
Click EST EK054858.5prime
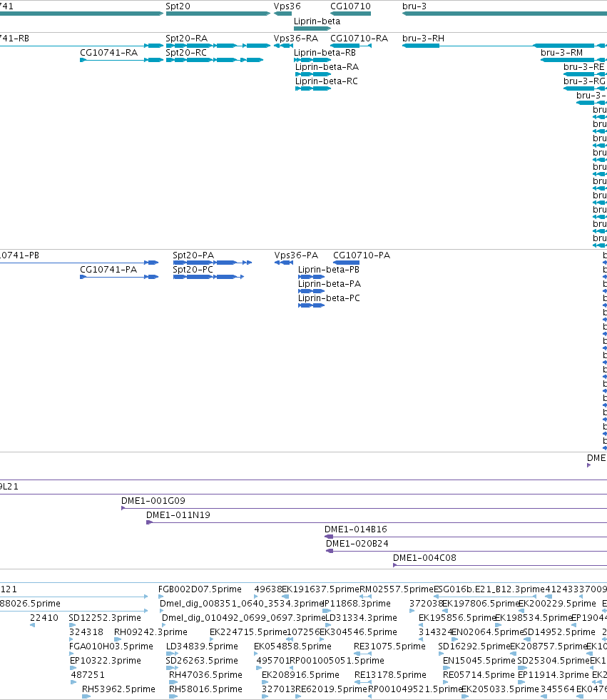click(256, 654)
